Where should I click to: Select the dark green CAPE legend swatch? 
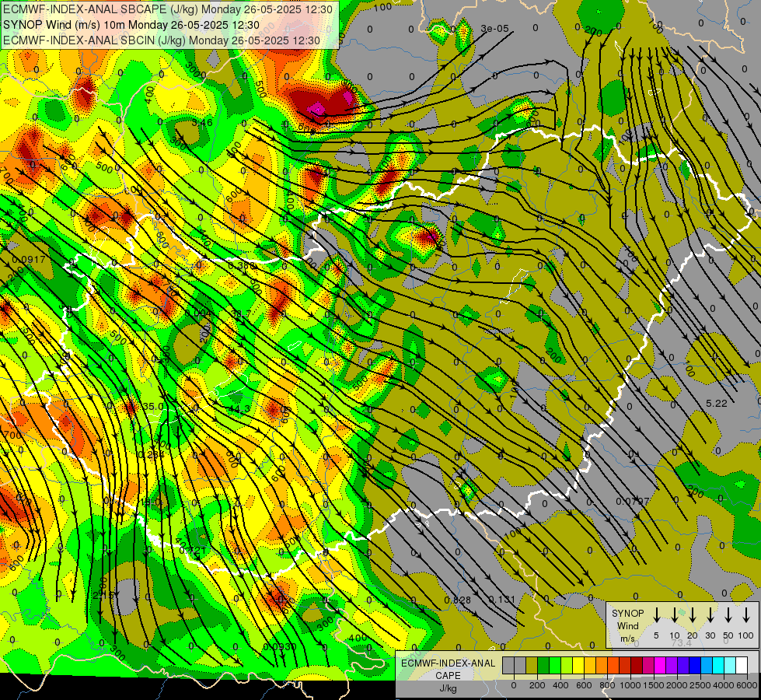click(543, 665)
